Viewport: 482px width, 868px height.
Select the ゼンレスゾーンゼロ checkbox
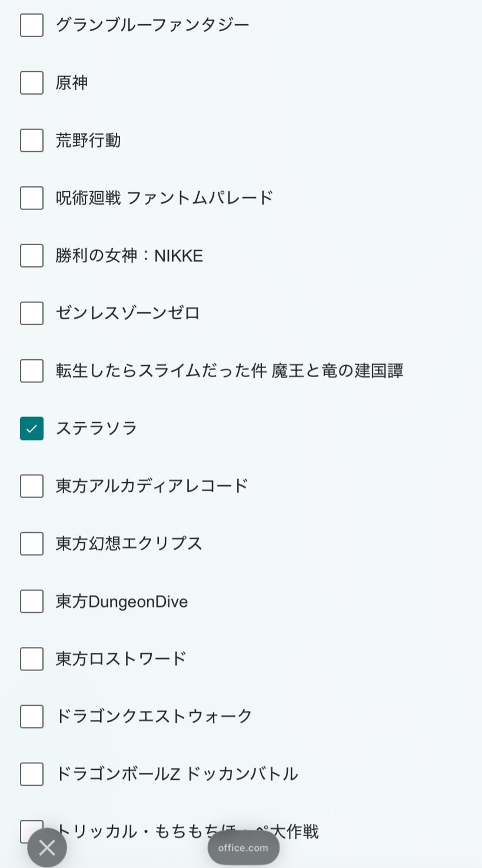pyautogui.click(x=32, y=313)
